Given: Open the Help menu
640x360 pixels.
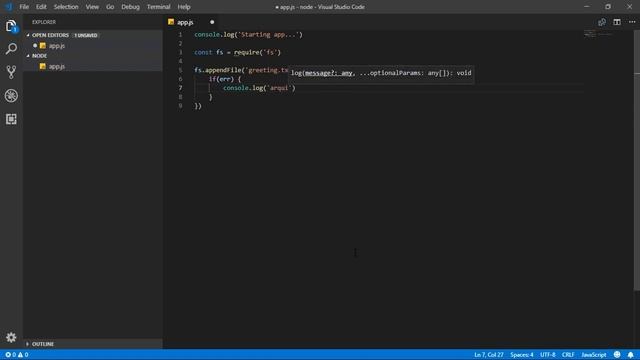Looking at the screenshot, I should (184, 7).
